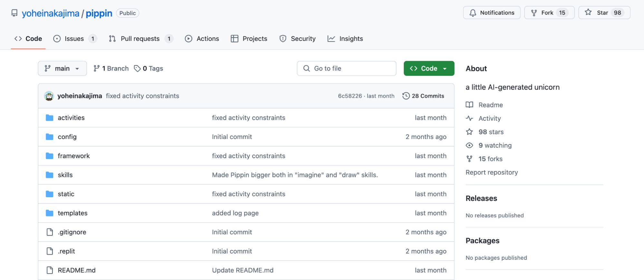This screenshot has width=644, height=280.
Task: Open the README.md file
Action: coord(77,270)
